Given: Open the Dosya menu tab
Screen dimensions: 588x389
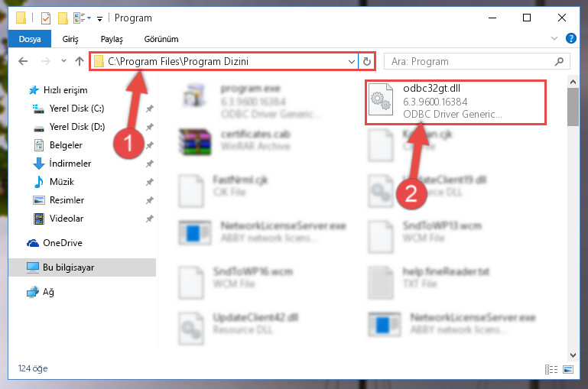Looking at the screenshot, I should (x=30, y=39).
